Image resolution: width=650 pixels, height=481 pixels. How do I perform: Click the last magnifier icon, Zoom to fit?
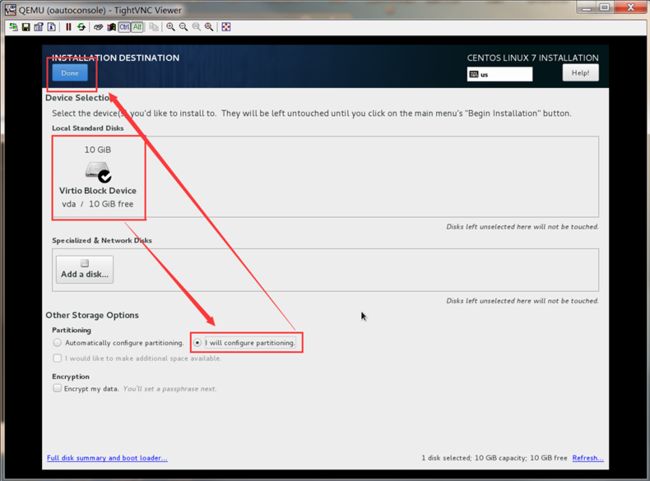pyautogui.click(x=209, y=27)
